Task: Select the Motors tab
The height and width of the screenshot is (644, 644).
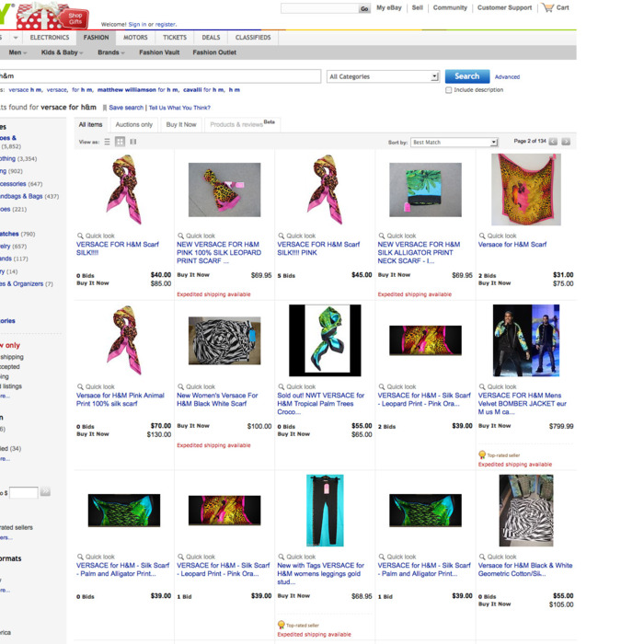Action: (135, 38)
